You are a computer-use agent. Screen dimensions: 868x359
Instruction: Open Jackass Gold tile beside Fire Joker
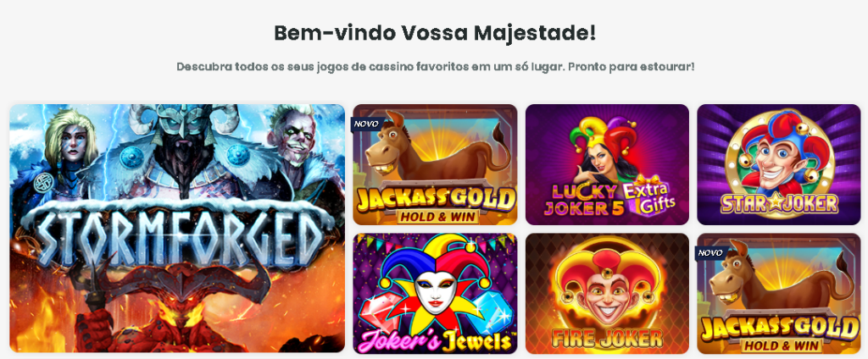click(779, 293)
